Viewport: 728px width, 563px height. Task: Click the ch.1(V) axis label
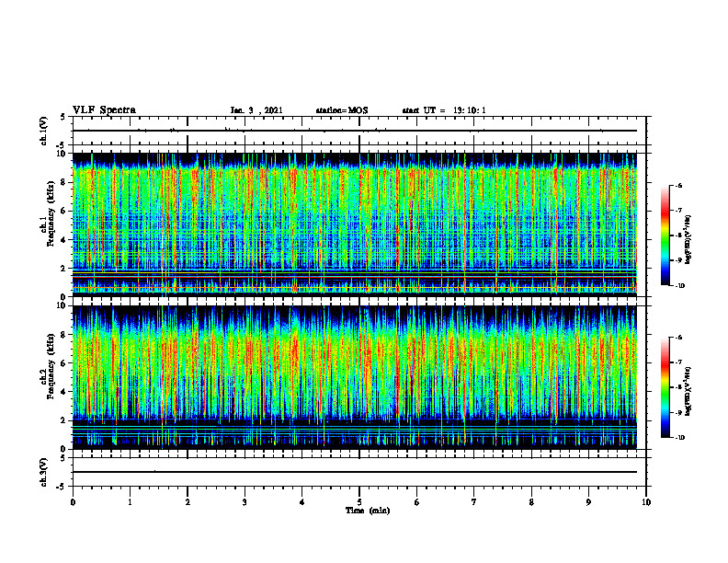[43, 131]
